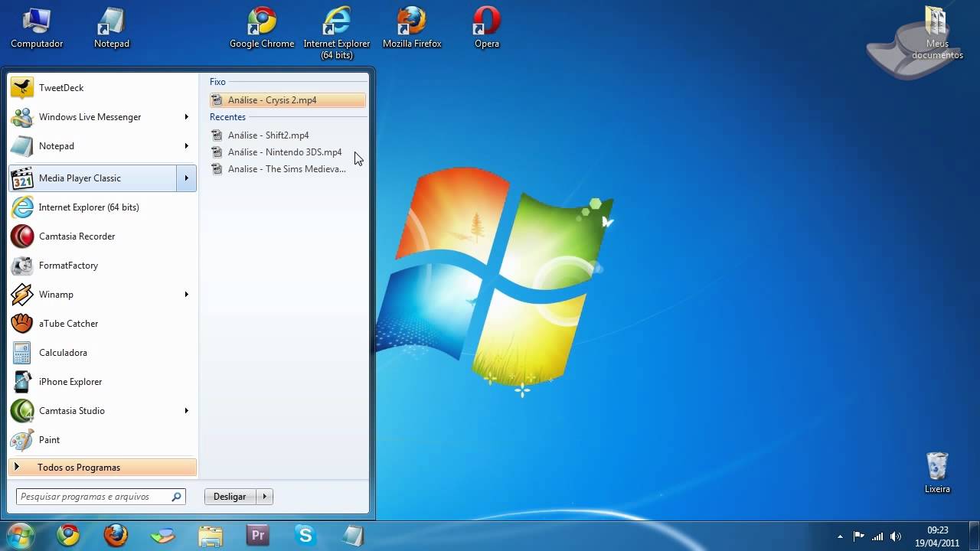Open Google Chrome from the taskbar
Image resolution: width=980 pixels, height=551 pixels.
68,536
